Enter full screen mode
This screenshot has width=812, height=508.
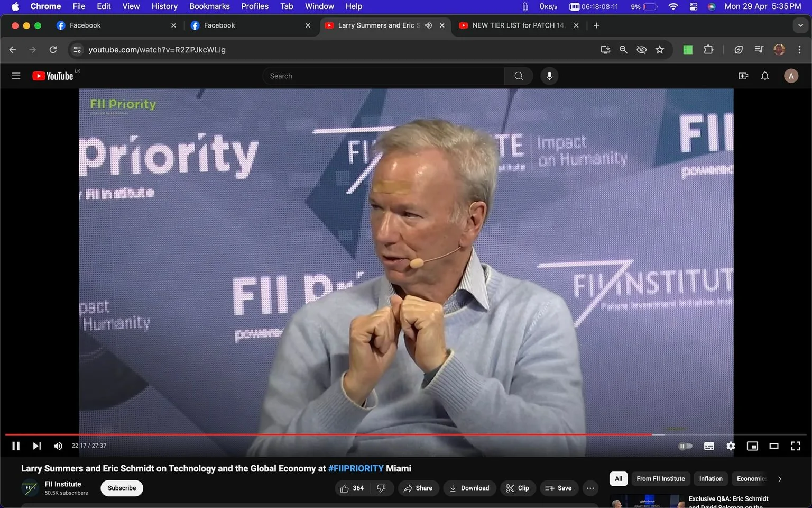click(796, 446)
